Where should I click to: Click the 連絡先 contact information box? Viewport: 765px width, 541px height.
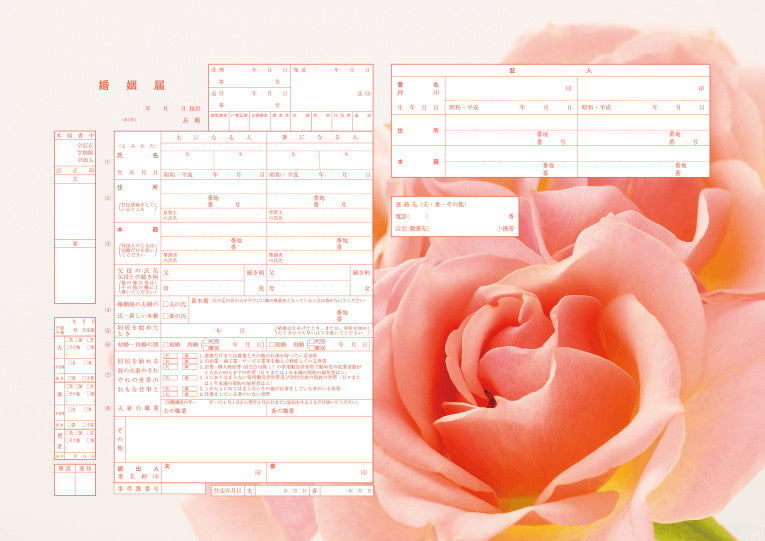tap(454, 216)
